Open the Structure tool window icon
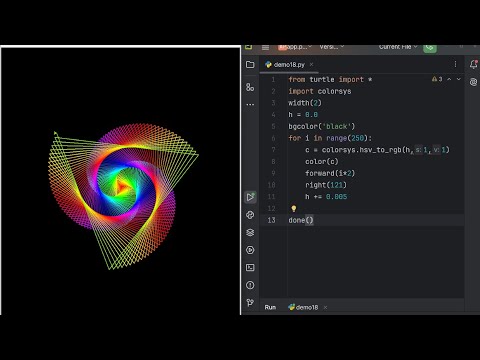The height and width of the screenshot is (360, 480). pyautogui.click(x=250, y=87)
